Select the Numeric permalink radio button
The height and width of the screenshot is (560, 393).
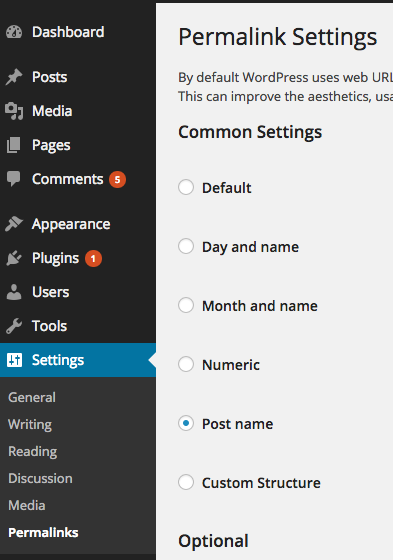186,364
